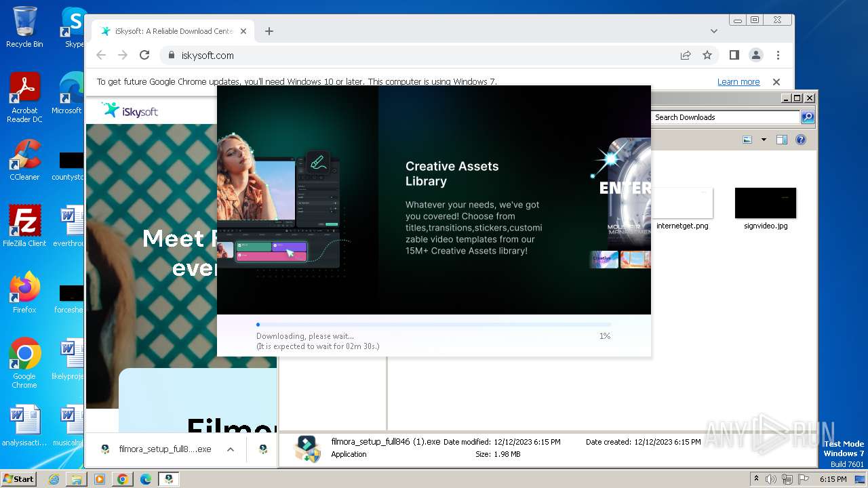Open network status in system tray

(787, 479)
